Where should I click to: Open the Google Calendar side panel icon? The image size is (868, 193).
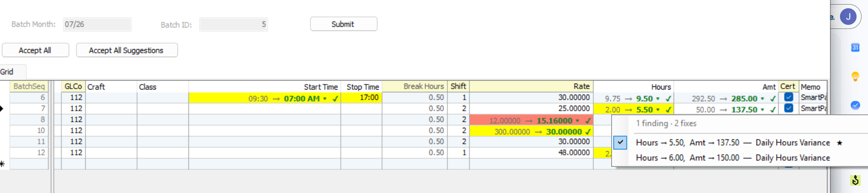point(855,47)
